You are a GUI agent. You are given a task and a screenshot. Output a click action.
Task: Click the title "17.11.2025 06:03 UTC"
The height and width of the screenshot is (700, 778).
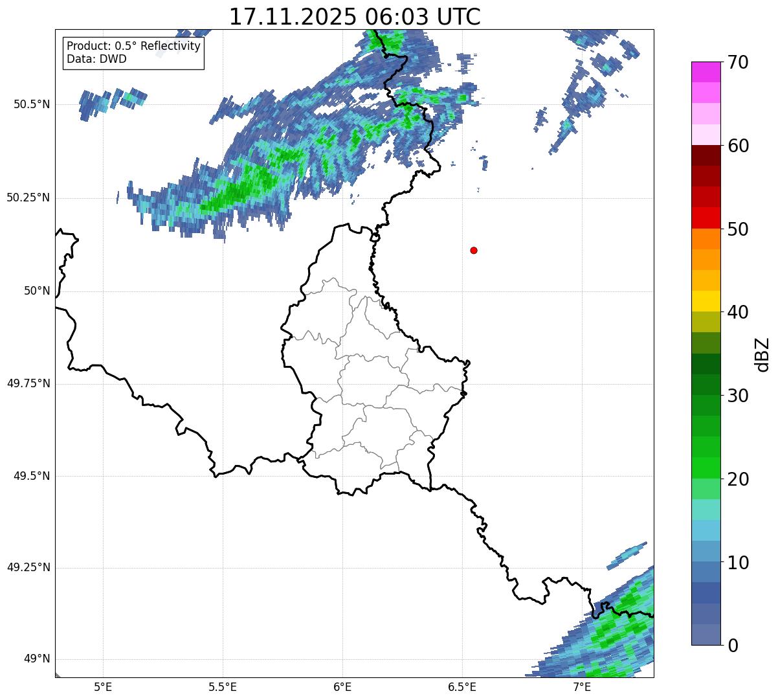pyautogui.click(x=355, y=16)
